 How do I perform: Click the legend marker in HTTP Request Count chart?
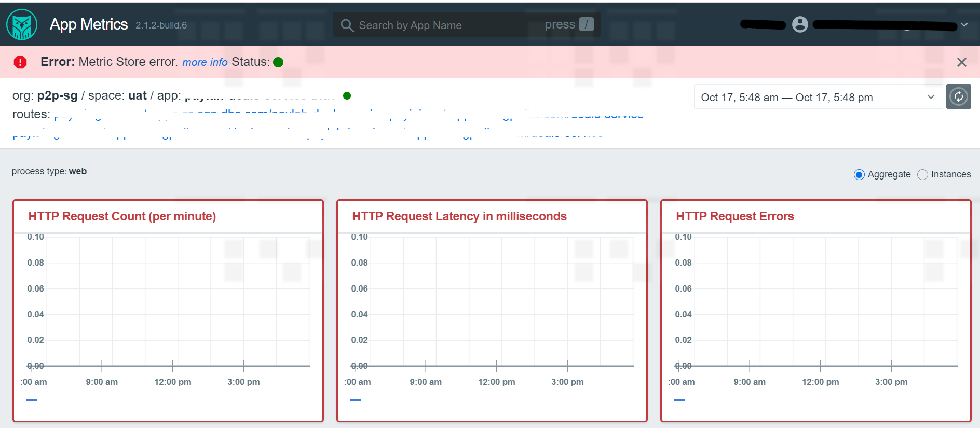point(32,399)
